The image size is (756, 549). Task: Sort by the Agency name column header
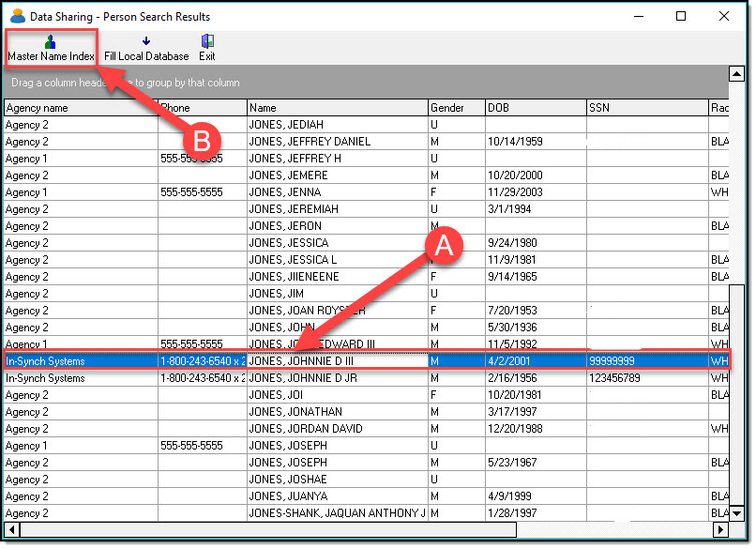80,108
